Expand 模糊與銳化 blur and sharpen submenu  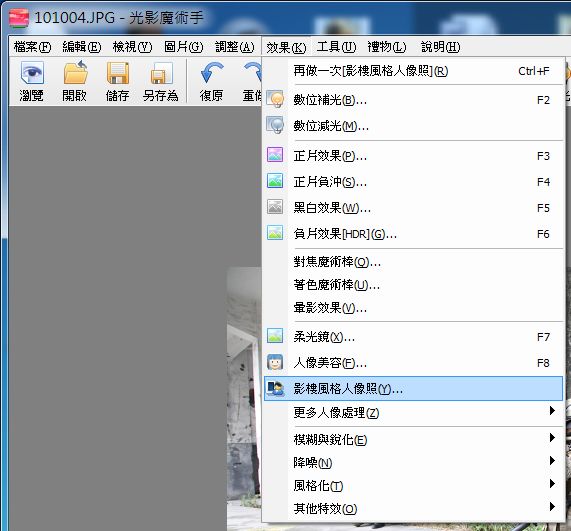(x=413, y=440)
